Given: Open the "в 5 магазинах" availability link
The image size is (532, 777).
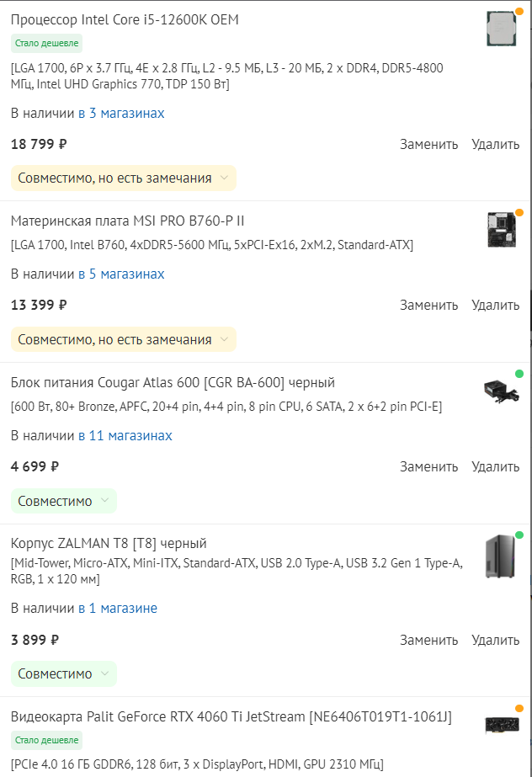Looking at the screenshot, I should tap(121, 274).
